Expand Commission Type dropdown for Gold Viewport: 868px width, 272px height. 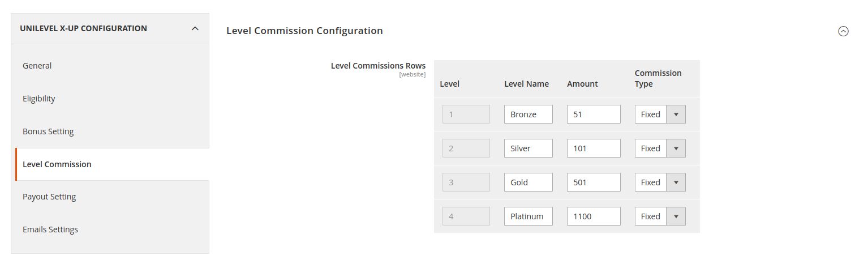point(660,182)
